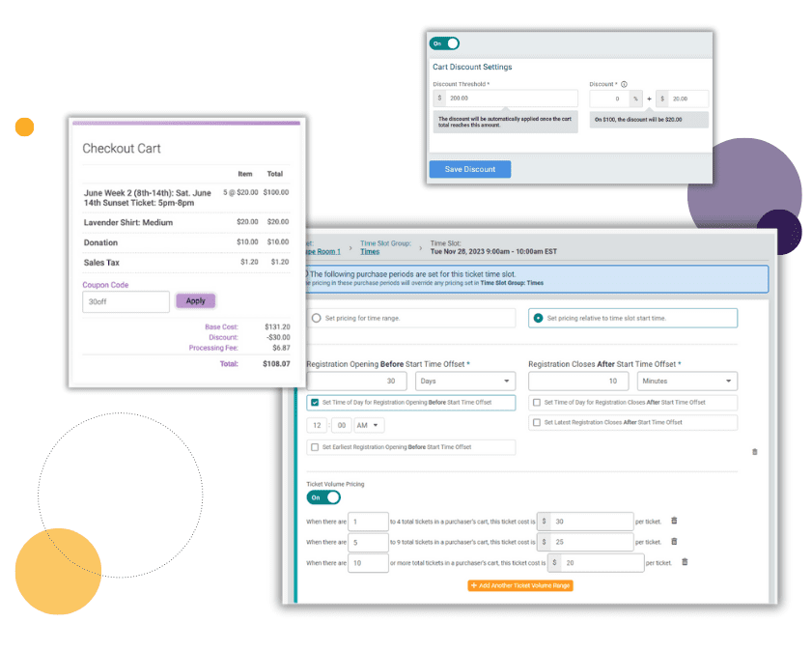
Task: Select pricing relative to time slot start radio
Action: (538, 318)
